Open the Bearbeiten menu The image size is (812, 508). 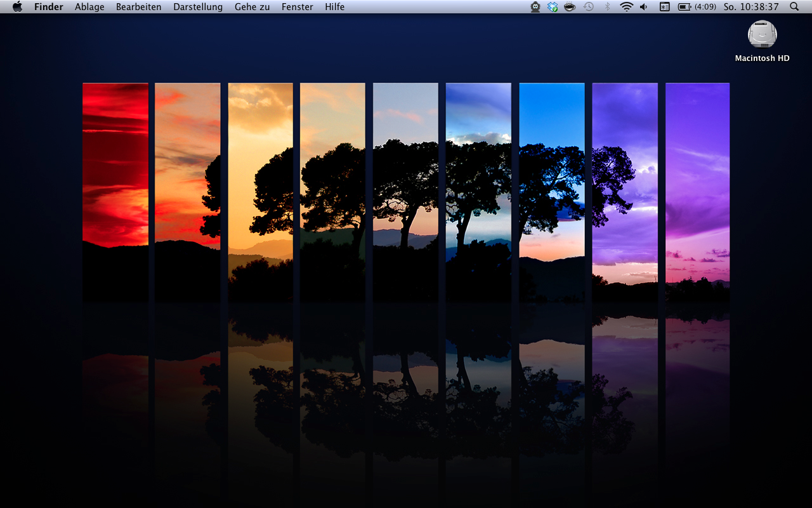(138, 7)
